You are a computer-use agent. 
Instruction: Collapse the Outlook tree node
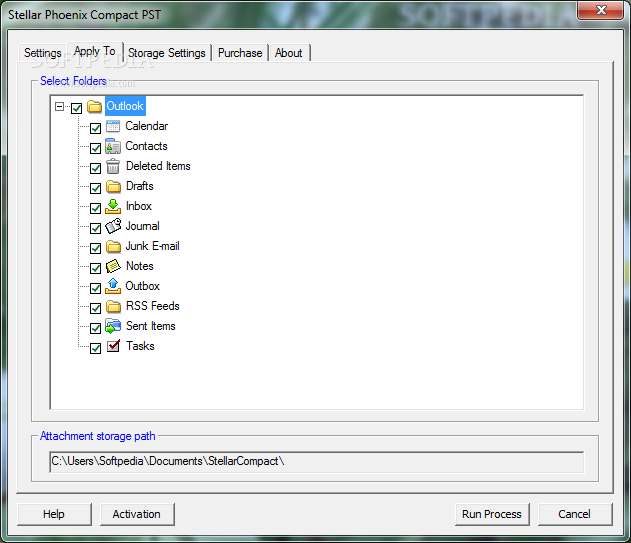coord(60,107)
